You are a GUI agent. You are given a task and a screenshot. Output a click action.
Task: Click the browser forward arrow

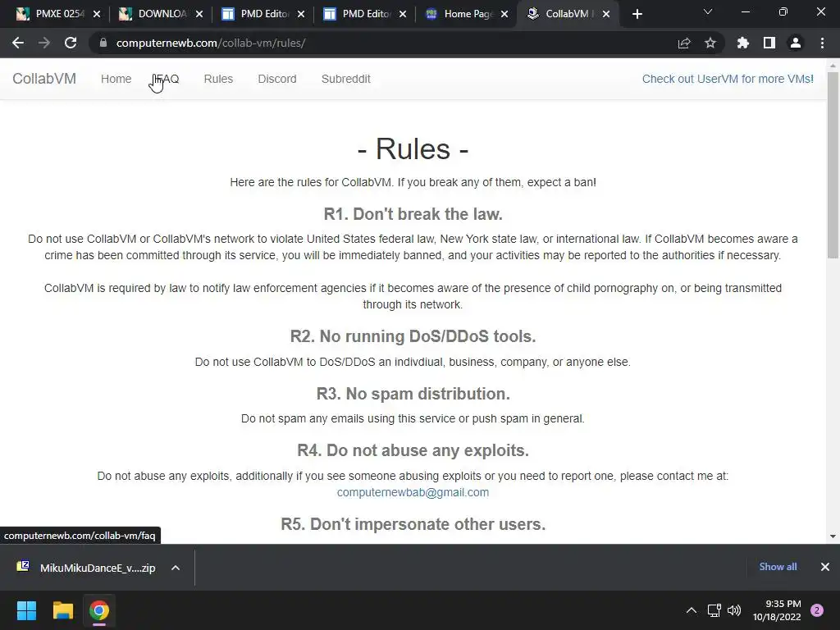(44, 43)
